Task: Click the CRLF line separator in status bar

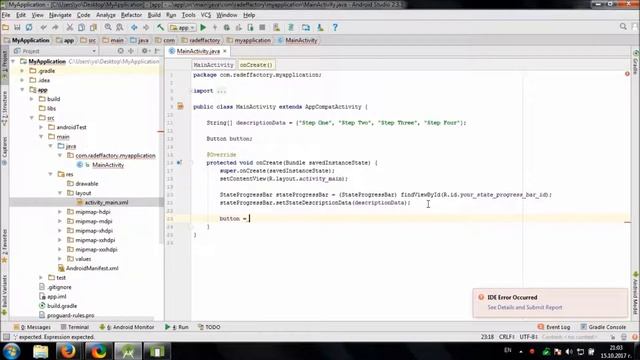Action: click(506, 337)
